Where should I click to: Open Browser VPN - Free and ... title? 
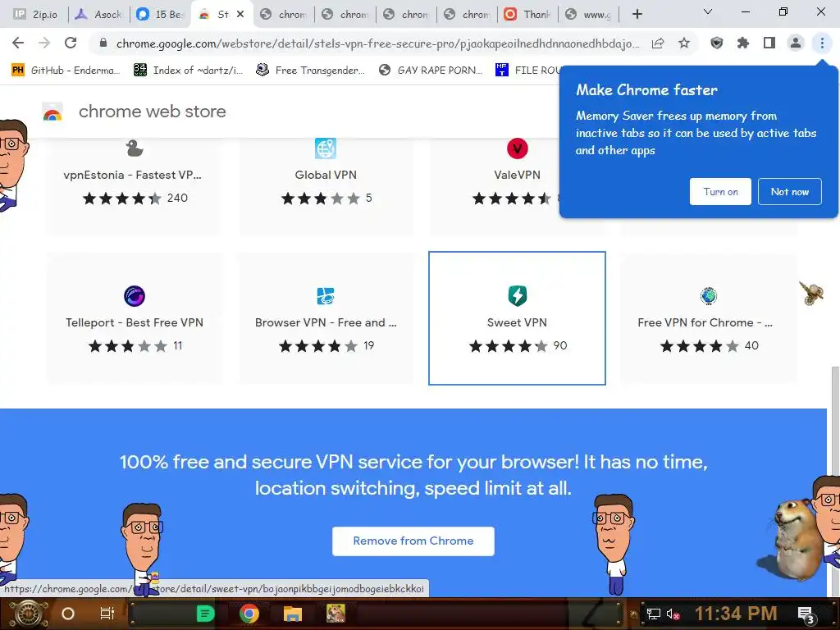326,322
